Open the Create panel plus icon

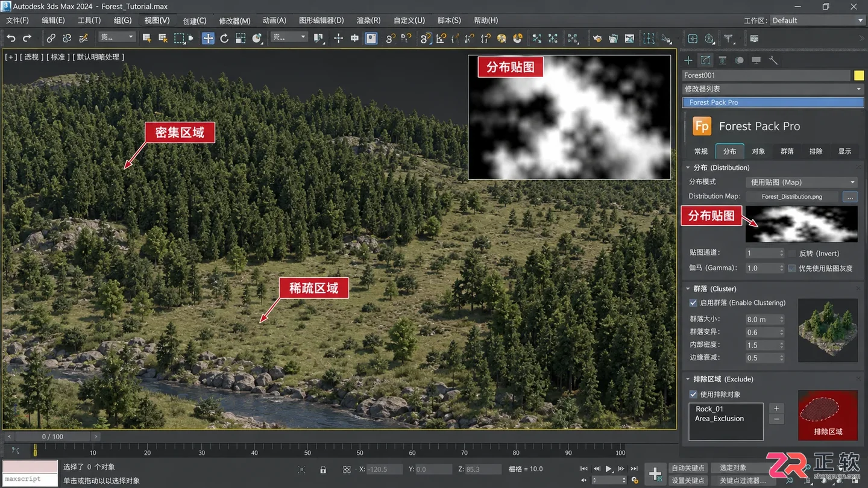pos(688,60)
